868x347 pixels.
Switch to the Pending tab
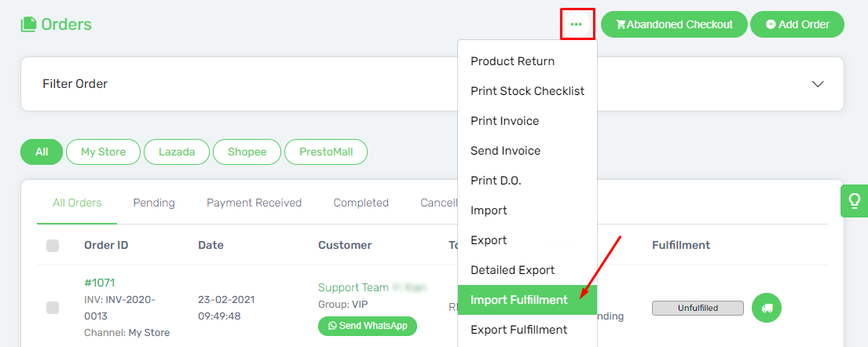pyautogui.click(x=154, y=203)
